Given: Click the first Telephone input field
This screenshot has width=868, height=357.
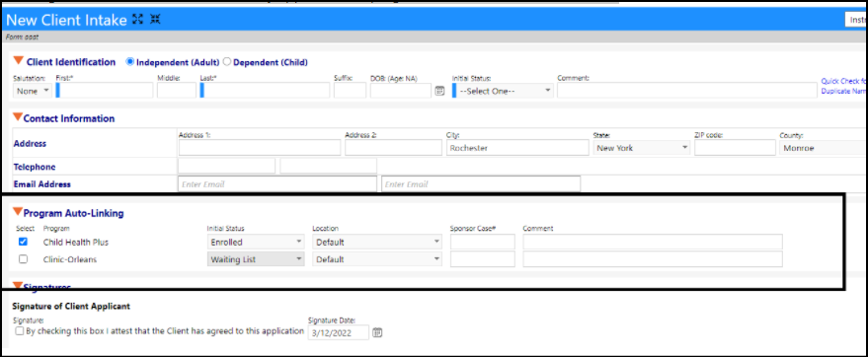Looking at the screenshot, I should 226,166.
